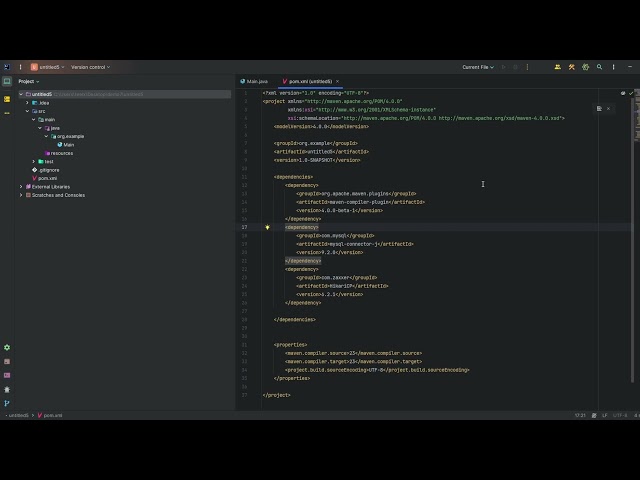The height and width of the screenshot is (480, 640).
Task: Open the Git branch tool window
Action: coord(7,403)
